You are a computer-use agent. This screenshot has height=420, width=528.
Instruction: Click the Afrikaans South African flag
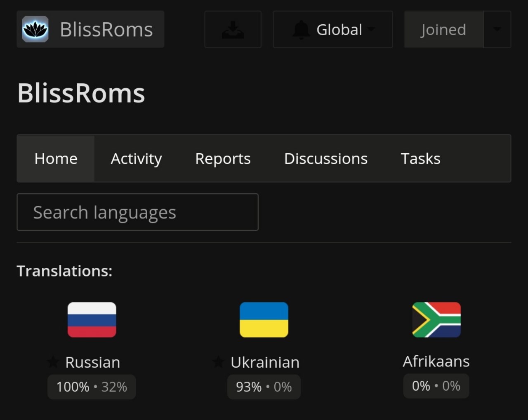tap(436, 320)
